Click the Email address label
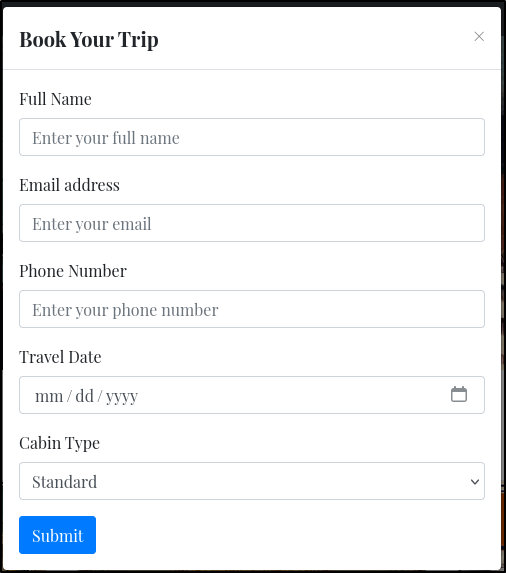The image size is (506, 573). tap(69, 185)
